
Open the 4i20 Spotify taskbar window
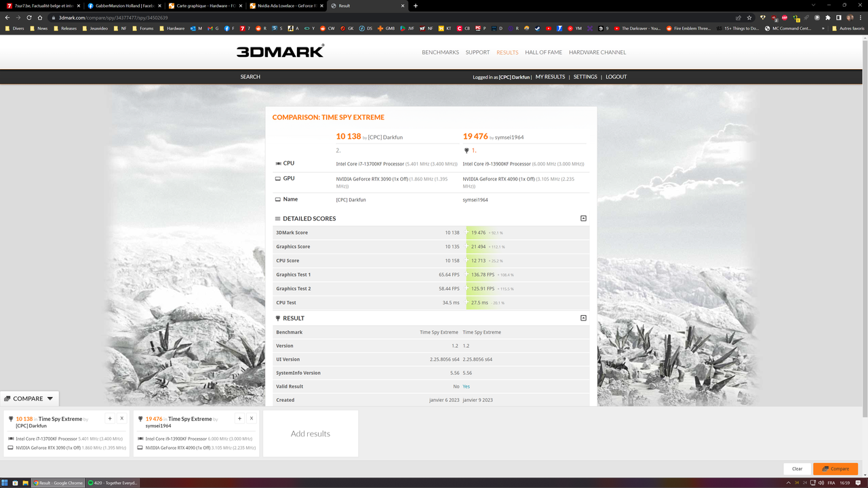113,483
